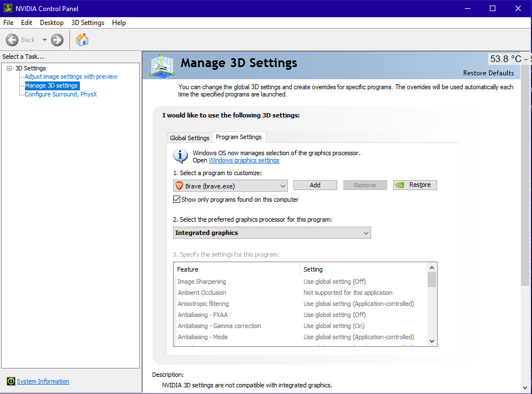Click the 53.8 °C temperature overlay
The height and width of the screenshot is (394, 532).
(x=509, y=59)
